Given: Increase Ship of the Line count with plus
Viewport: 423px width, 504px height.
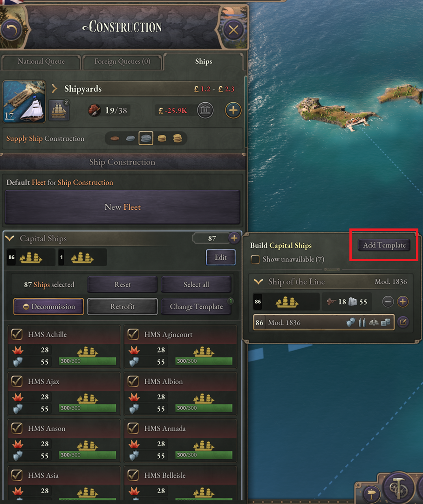Looking at the screenshot, I should (403, 302).
